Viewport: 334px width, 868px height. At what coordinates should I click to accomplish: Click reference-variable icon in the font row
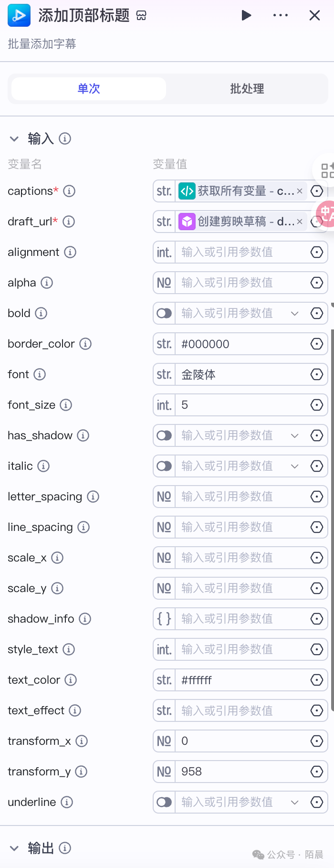(317, 374)
